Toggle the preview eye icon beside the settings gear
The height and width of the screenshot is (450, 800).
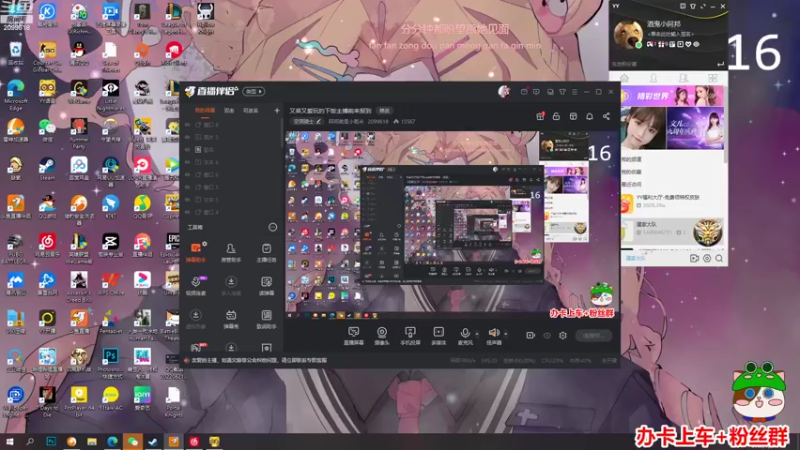pos(547,335)
